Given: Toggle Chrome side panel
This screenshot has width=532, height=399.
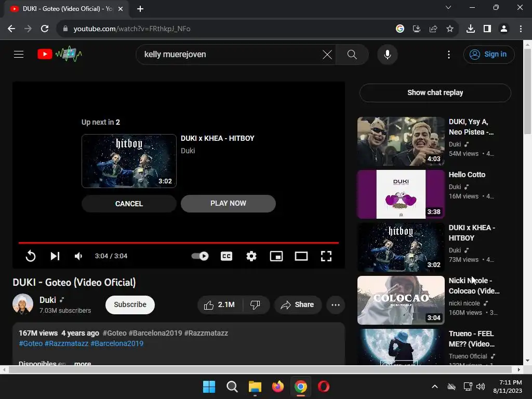Looking at the screenshot, I should point(487,29).
